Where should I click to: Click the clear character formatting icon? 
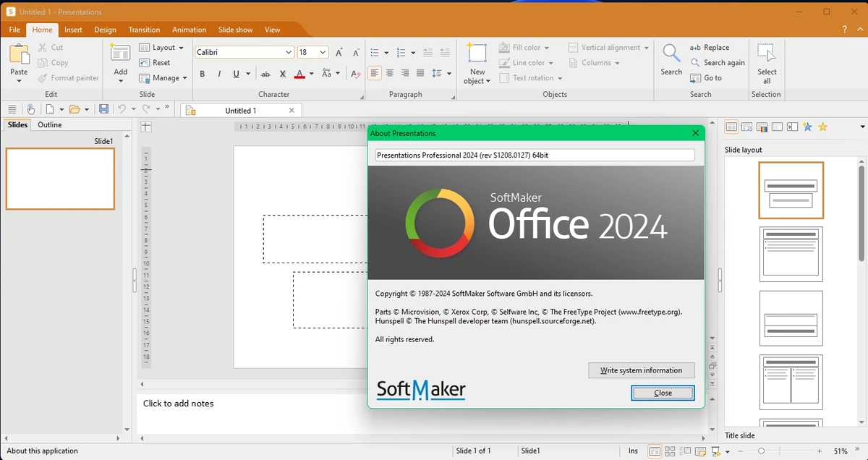354,74
